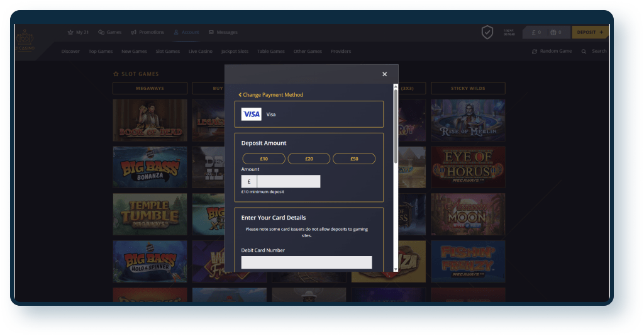644x336 pixels.
Task: Go to Table Games section
Action: (x=270, y=52)
